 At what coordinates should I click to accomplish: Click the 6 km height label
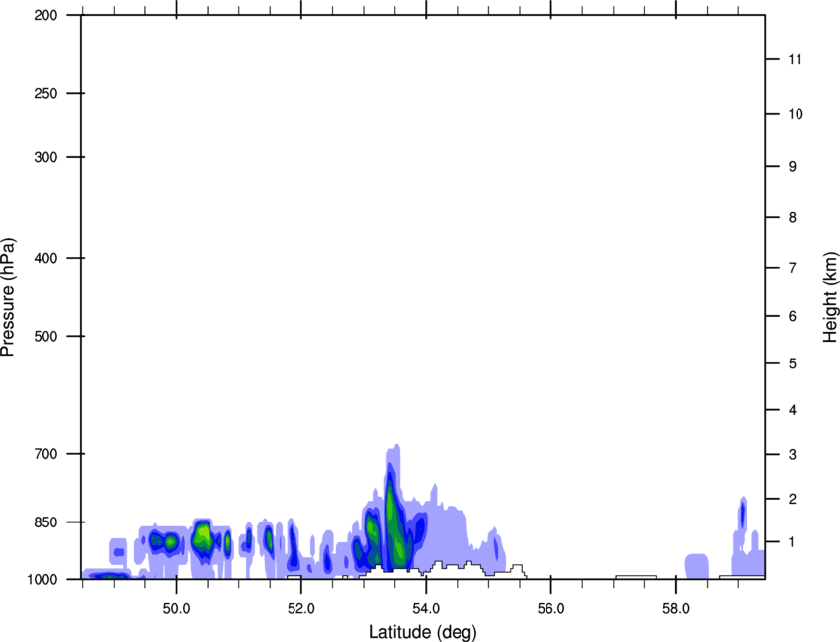pyautogui.click(x=793, y=316)
